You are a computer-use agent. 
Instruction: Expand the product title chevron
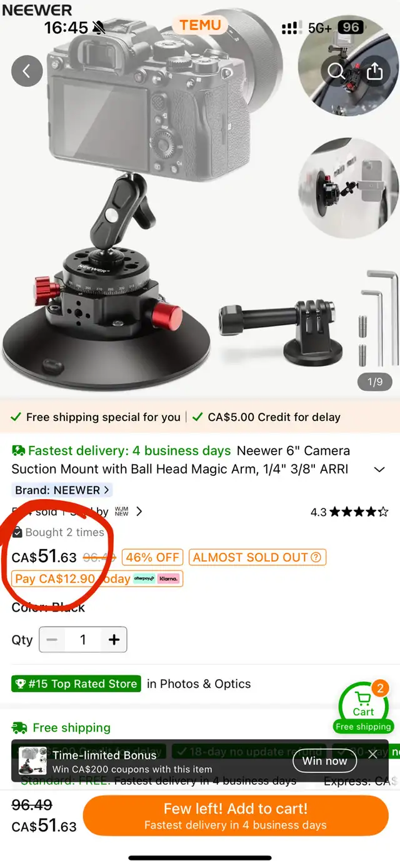coord(379,470)
